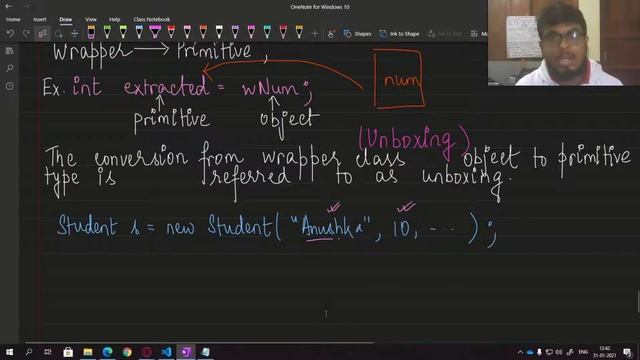Pick the red pen next to the highlighter
The height and width of the screenshot is (360, 640).
point(171,32)
